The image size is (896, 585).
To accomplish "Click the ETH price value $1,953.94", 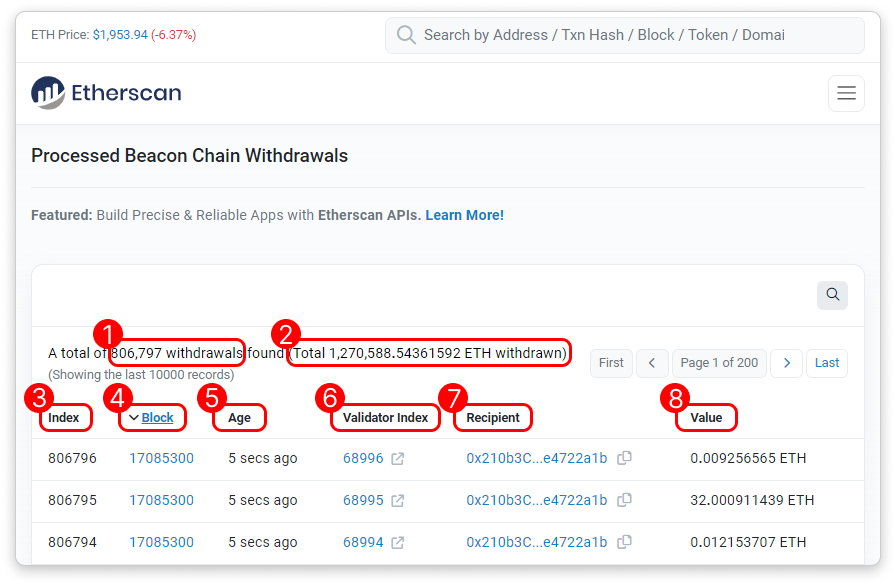I will pos(120,35).
